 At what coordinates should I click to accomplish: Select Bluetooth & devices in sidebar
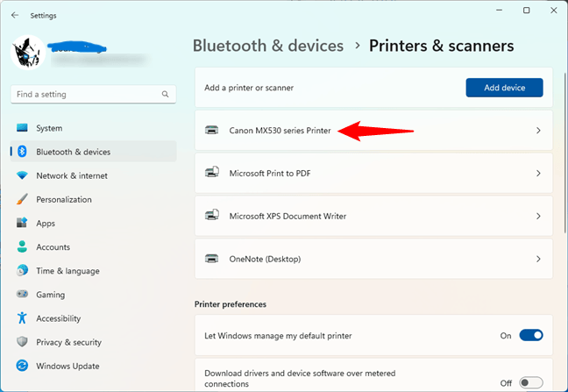pos(94,152)
